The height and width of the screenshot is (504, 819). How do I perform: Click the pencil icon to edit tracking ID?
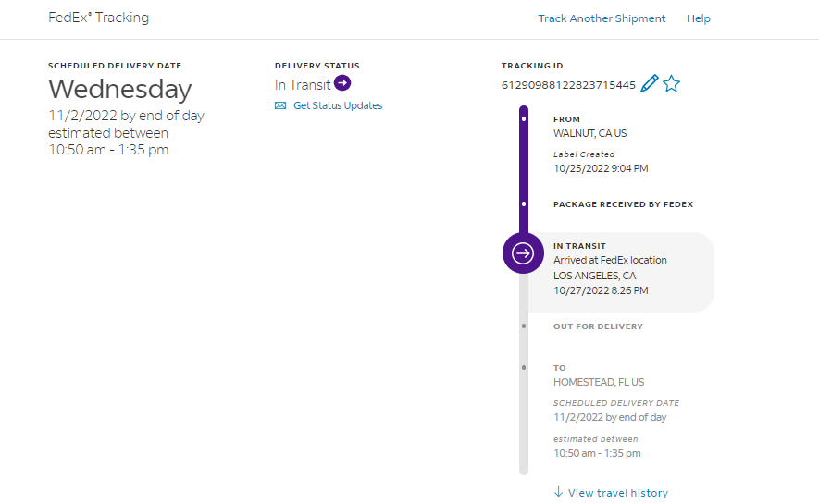pyautogui.click(x=650, y=84)
